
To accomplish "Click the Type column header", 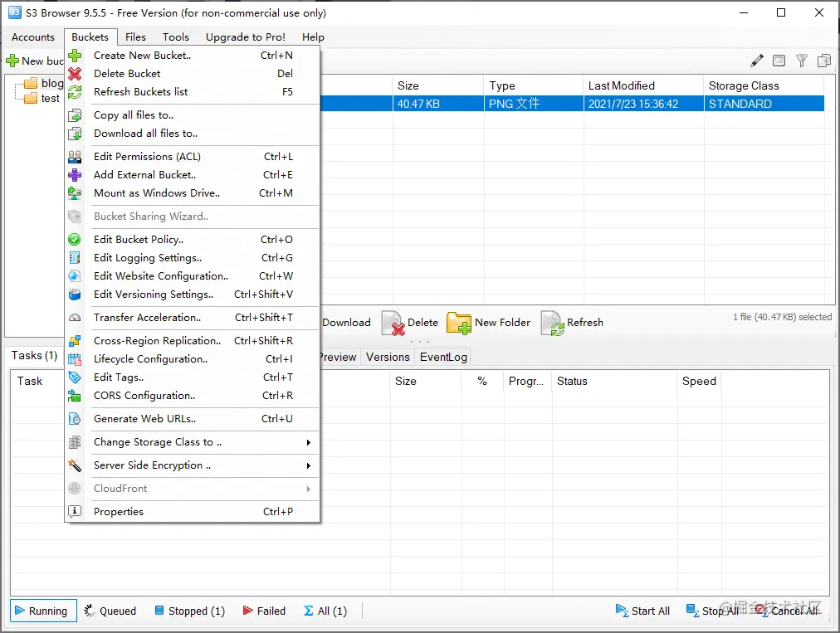I will coord(534,85).
